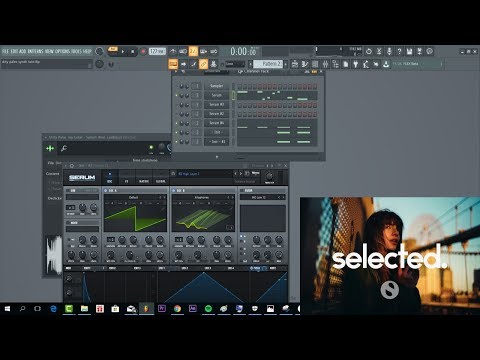The image size is (480, 360).
Task: Click the plug icon in the toolbar
Action: [x=356, y=64]
